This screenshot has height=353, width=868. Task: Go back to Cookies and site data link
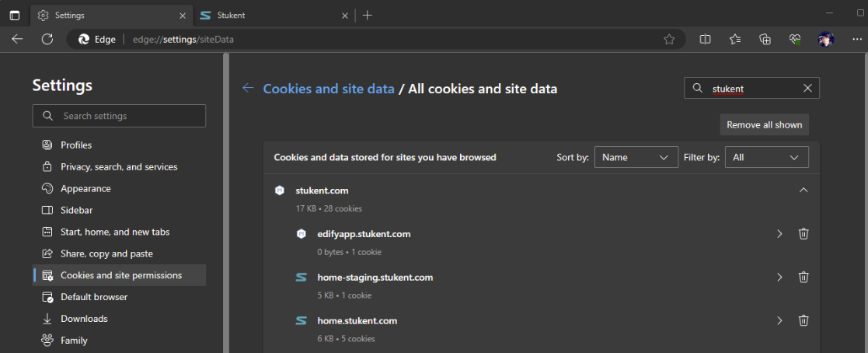[x=329, y=89]
